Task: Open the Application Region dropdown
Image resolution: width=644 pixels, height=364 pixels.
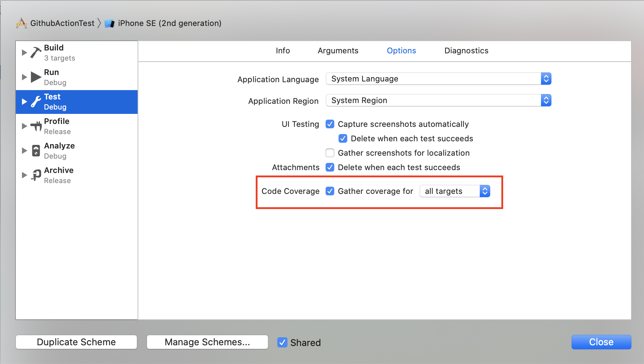Action: [438, 101]
